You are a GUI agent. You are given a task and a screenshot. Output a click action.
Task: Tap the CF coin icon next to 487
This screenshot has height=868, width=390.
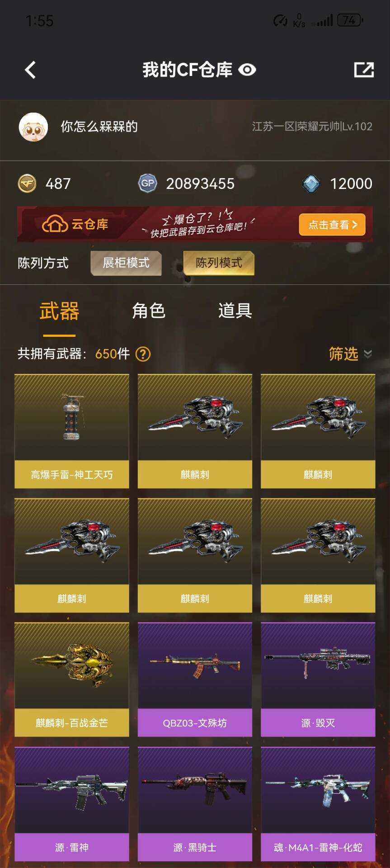click(27, 184)
